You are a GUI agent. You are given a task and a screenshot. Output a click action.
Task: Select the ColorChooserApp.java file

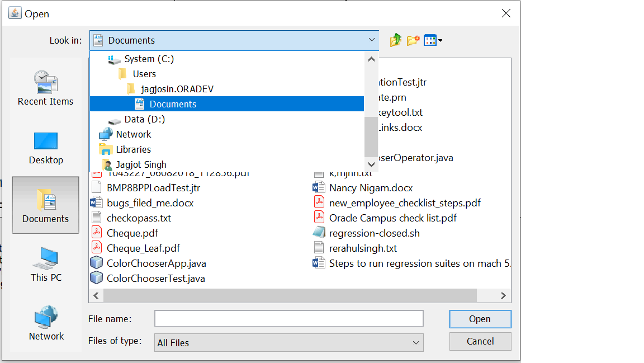click(x=156, y=263)
